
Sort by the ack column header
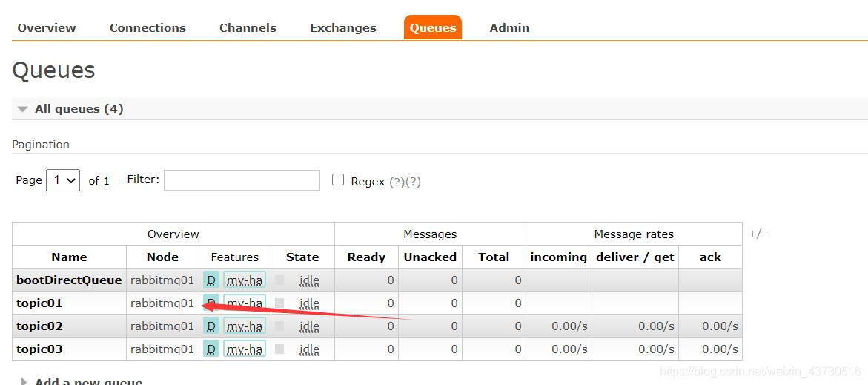[x=710, y=257]
